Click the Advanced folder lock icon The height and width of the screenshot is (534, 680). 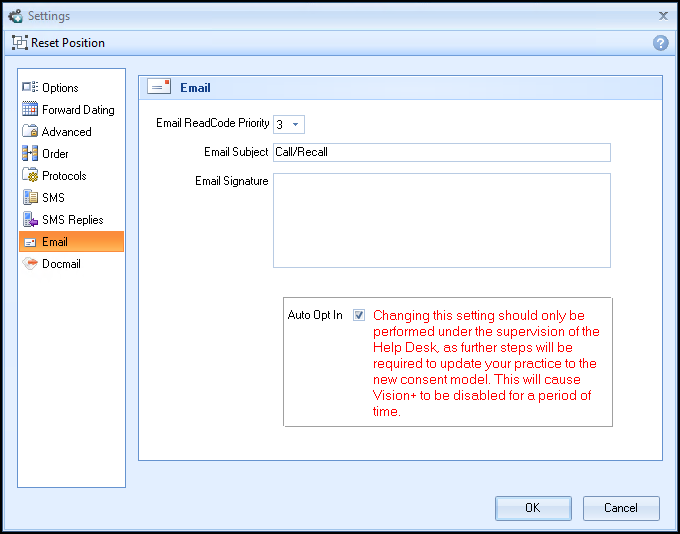click(30, 132)
